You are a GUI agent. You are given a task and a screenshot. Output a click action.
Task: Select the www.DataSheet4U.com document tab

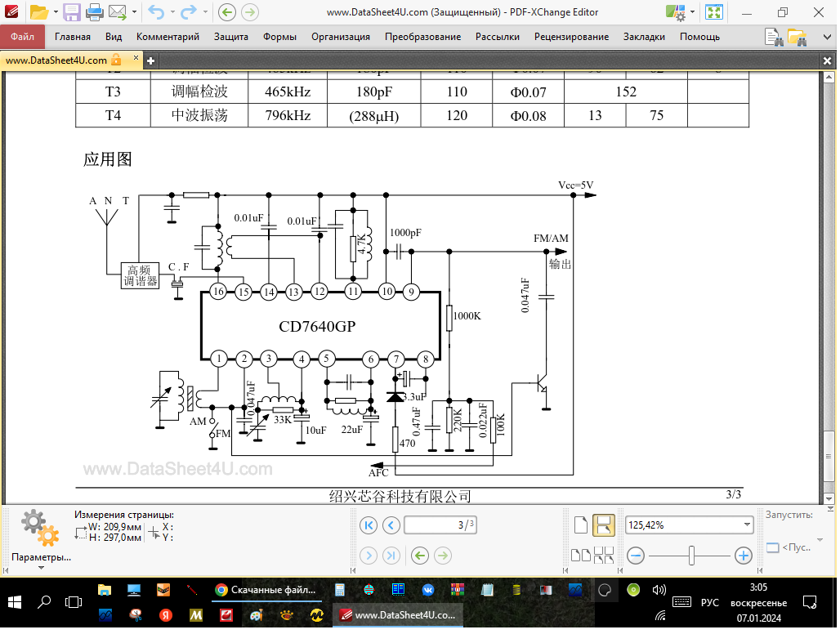click(x=63, y=60)
